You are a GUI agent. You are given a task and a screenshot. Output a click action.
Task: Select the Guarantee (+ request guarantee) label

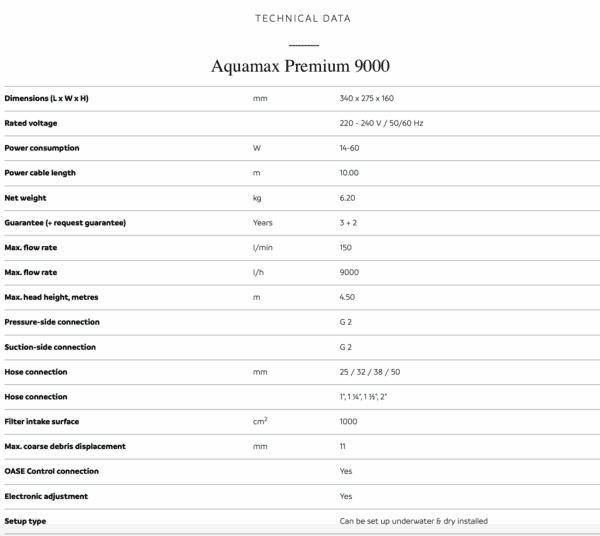point(65,223)
